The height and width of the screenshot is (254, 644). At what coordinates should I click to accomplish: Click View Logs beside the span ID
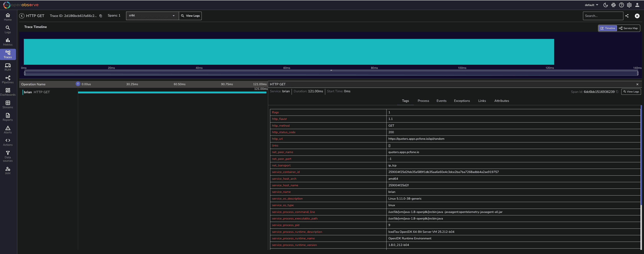pyautogui.click(x=631, y=92)
